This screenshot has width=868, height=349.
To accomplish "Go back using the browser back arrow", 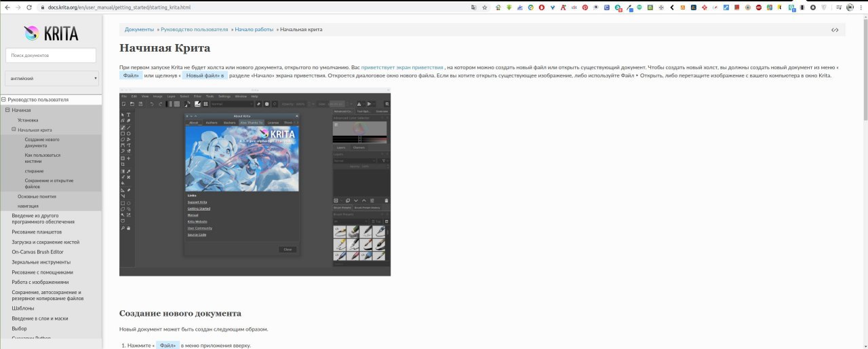I will [x=7, y=7].
